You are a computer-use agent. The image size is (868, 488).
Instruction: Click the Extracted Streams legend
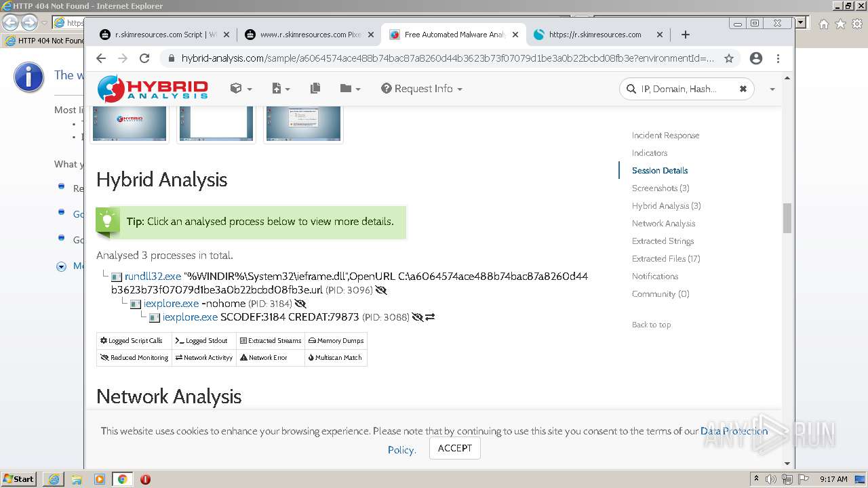coord(271,341)
